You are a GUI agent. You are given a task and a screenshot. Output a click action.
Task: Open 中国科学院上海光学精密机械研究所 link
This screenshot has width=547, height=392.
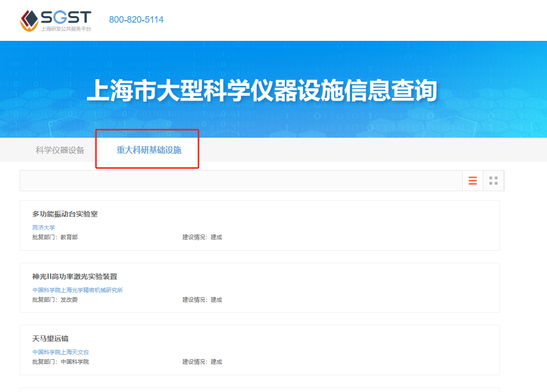pyautogui.click(x=77, y=290)
